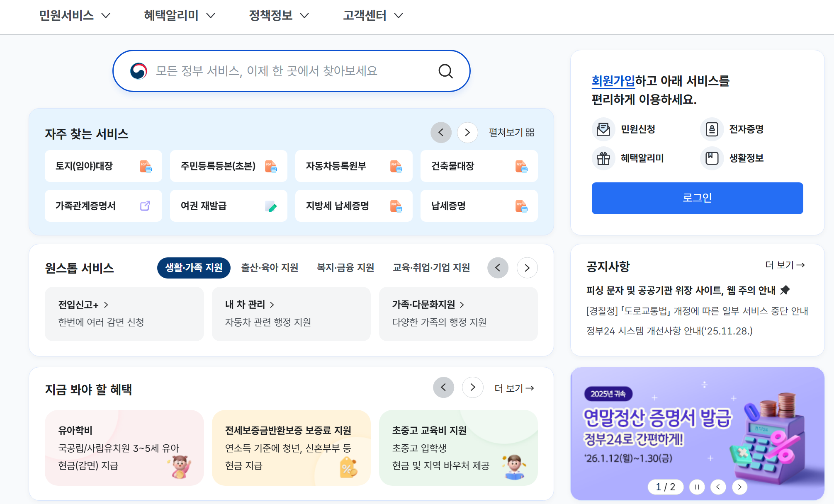Click the 로그인 button
This screenshot has height=504, width=834.
[697, 198]
